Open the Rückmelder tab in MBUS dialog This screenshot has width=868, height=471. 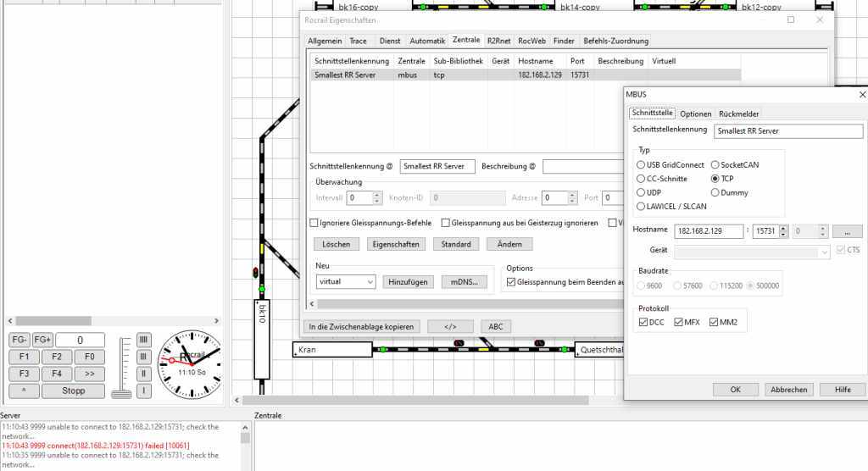coord(738,114)
